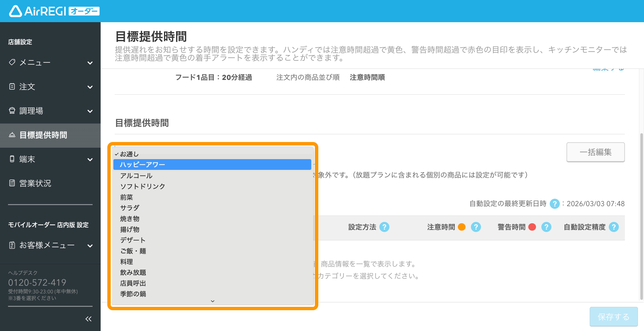Click the 注意時間順 sort value text
The image size is (644, 331).
[367, 78]
